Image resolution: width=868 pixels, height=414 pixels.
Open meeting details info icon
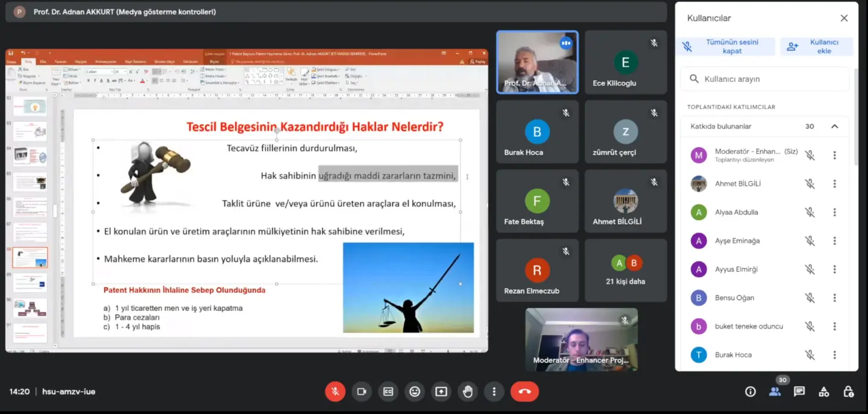point(750,392)
